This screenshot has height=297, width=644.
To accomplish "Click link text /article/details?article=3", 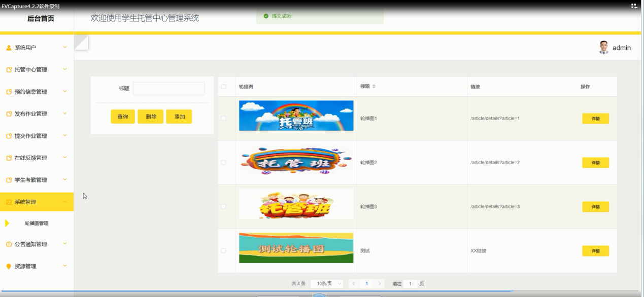I will pyautogui.click(x=495, y=207).
